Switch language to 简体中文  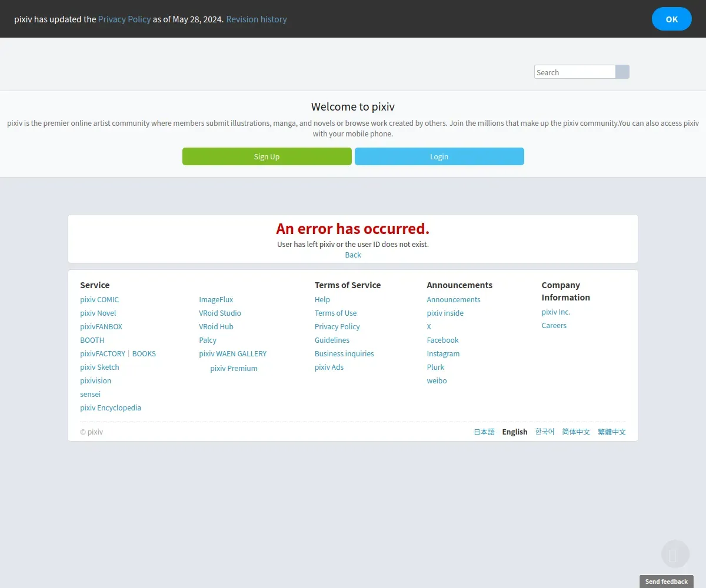[576, 432]
